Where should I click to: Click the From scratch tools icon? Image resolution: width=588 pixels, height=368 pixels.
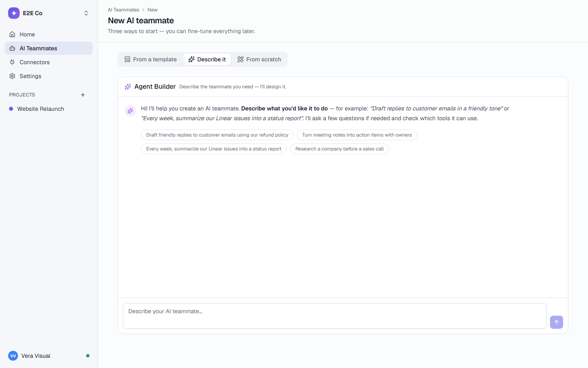tap(241, 59)
